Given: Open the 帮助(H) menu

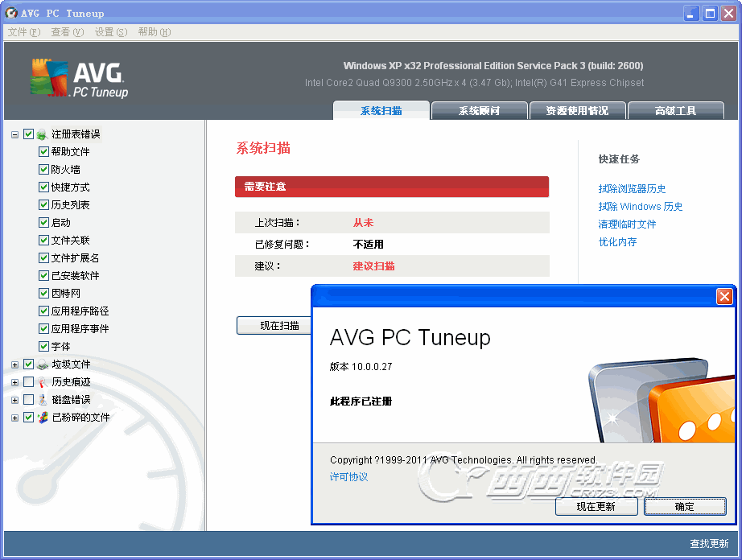Looking at the screenshot, I should tap(155, 32).
